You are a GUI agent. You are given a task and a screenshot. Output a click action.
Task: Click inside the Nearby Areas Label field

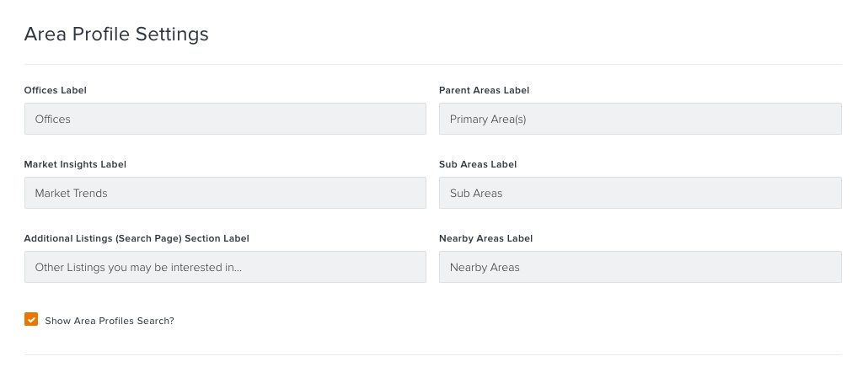[x=640, y=266]
